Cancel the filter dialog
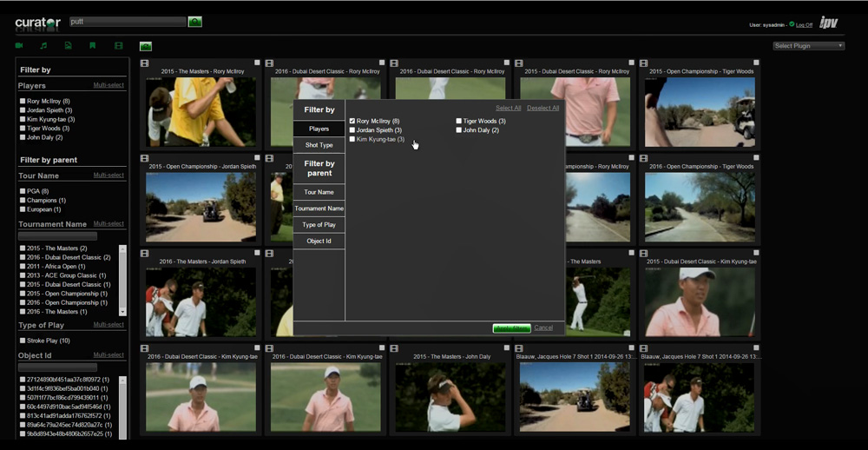 click(543, 328)
